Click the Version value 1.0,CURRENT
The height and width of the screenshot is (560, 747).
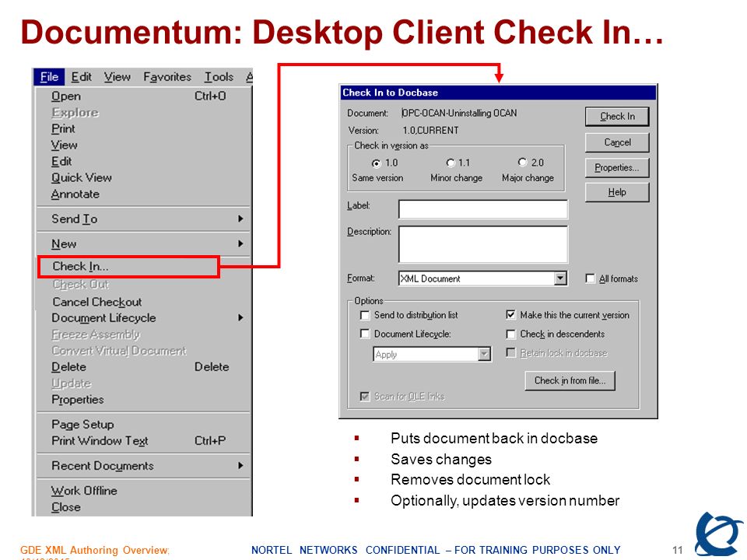(x=430, y=131)
